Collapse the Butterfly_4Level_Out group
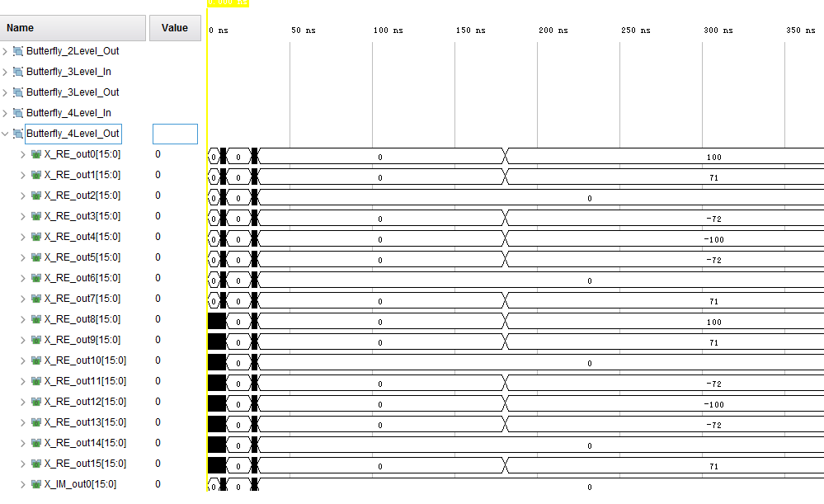Screen dimensions: 824x504 point(5,134)
